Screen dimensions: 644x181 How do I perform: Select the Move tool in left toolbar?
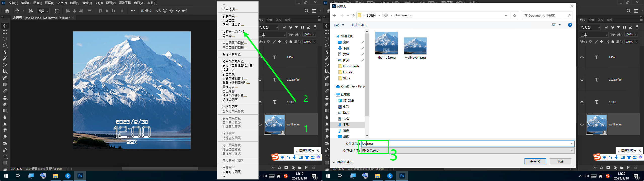click(5, 26)
